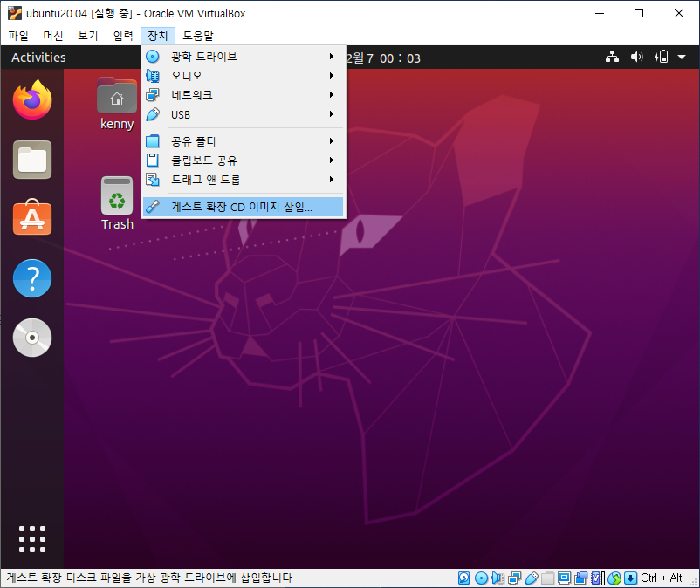Click the volume speaker icon in top bar
Screen dimensions: 700x588
(x=636, y=57)
